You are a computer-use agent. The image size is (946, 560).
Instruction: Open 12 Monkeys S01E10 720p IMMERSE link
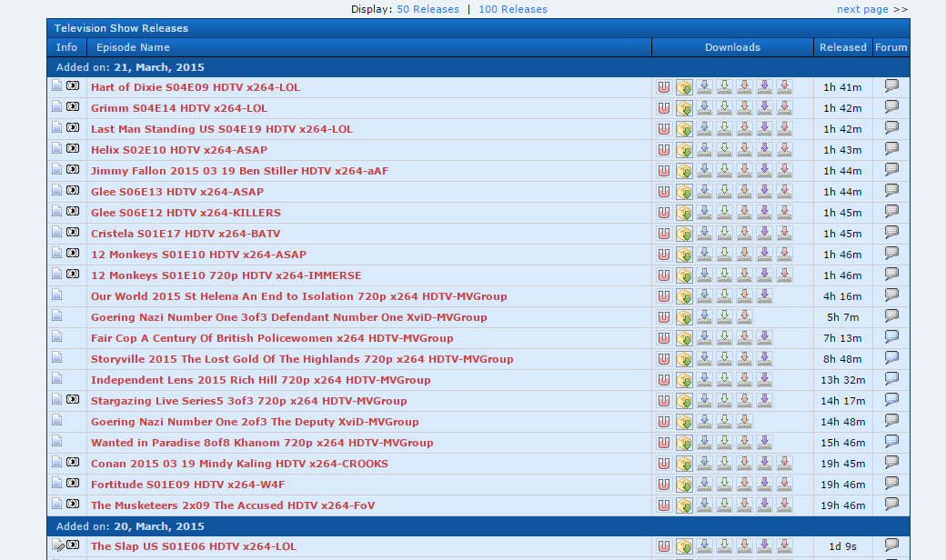pyautogui.click(x=226, y=275)
